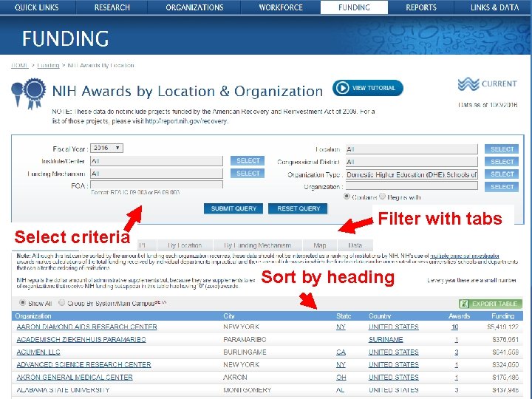The image size is (532, 399).
Task: Click the SUBMIT QUERY button
Action: pos(233,208)
